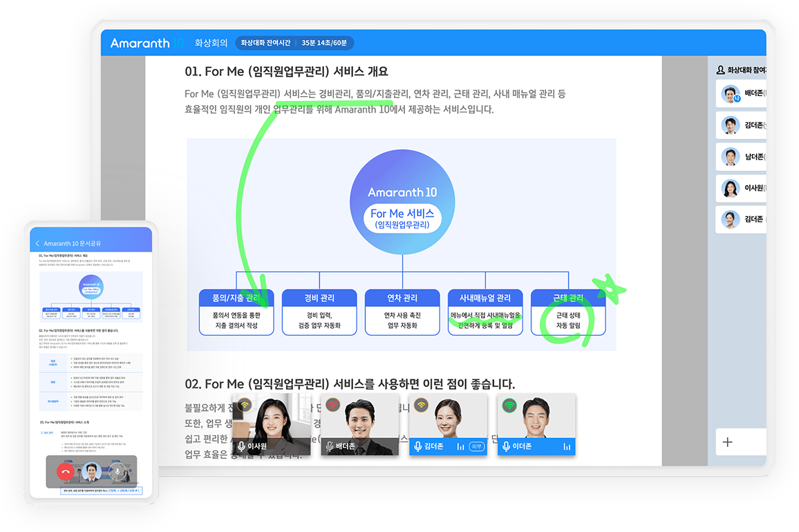This screenshot has width=799, height=532.
Task: Select 배더존's video tile
Action: pos(359,424)
